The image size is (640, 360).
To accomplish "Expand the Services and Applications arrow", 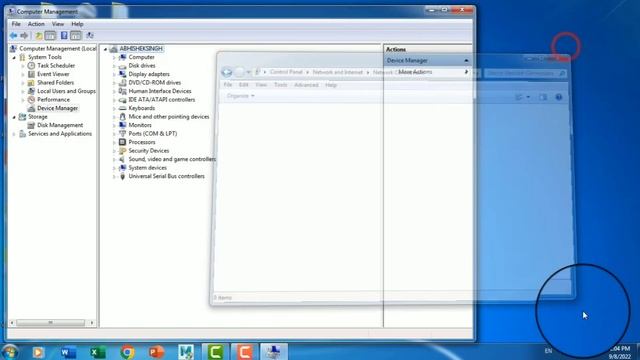I will tap(14, 134).
